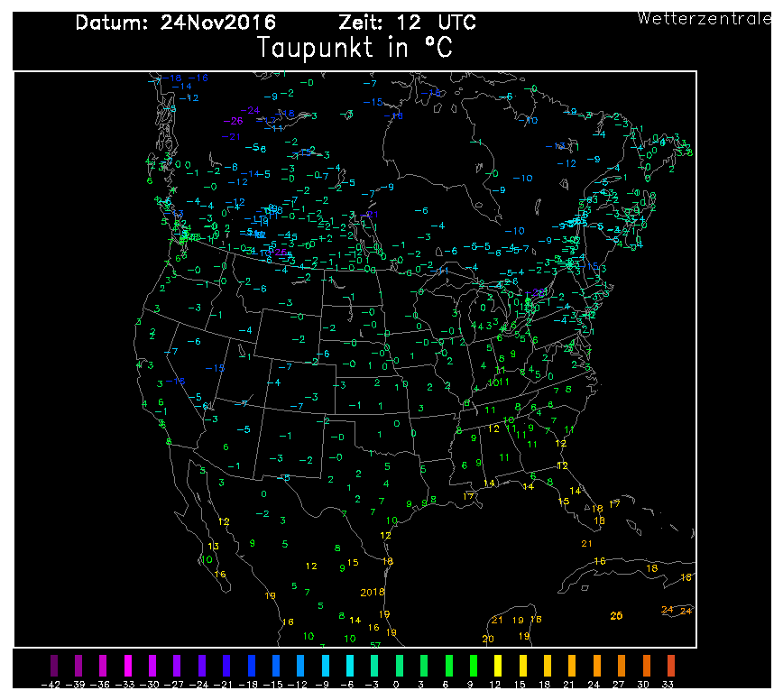Select the yellow 12 legend swatch
The image size is (783, 700).
(x=497, y=668)
